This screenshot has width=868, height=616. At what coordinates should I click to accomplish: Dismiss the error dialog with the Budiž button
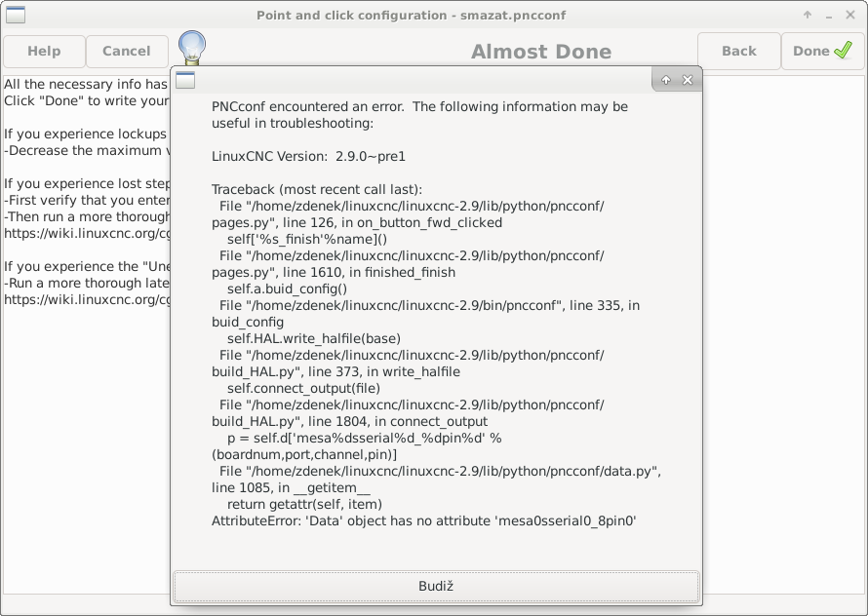436,586
